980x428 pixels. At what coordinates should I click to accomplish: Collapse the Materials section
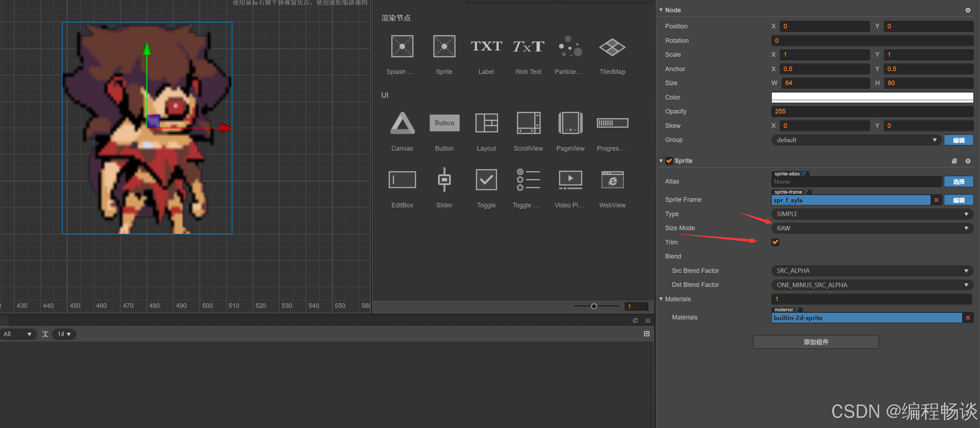point(661,299)
